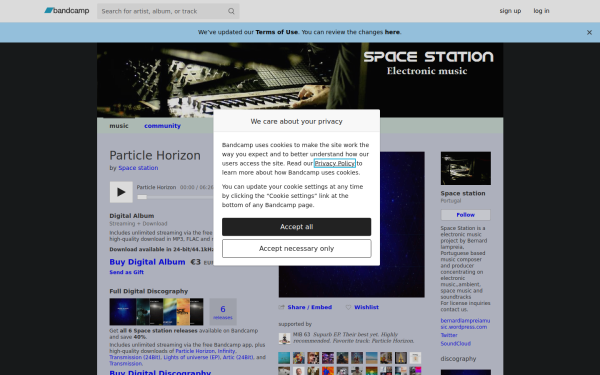Image resolution: width=600 pixels, height=375 pixels.
Task: Click Send as Gift
Action: click(126, 272)
